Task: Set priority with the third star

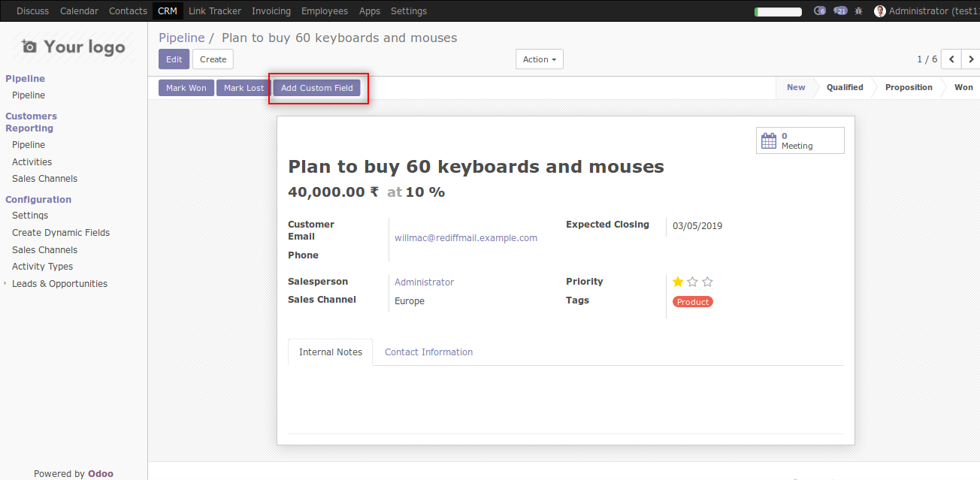Action: pos(707,282)
